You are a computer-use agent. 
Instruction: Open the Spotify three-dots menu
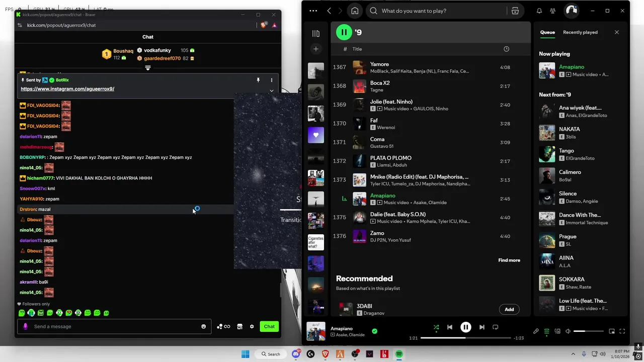[x=313, y=11]
